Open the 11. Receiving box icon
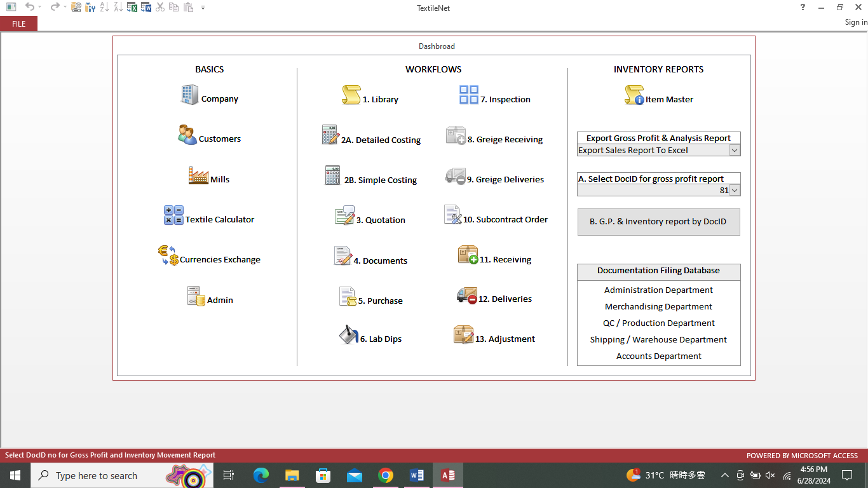Screen dimensions: 868x488 pos(468,255)
